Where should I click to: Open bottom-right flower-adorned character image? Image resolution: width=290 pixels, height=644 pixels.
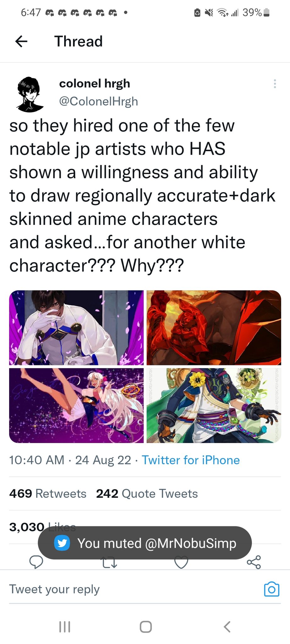point(214,406)
